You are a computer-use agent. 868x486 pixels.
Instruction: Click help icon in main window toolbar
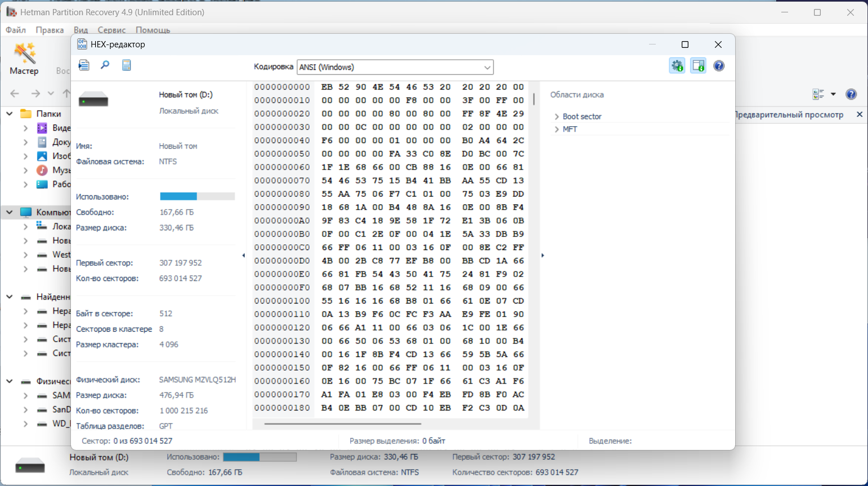coord(851,94)
